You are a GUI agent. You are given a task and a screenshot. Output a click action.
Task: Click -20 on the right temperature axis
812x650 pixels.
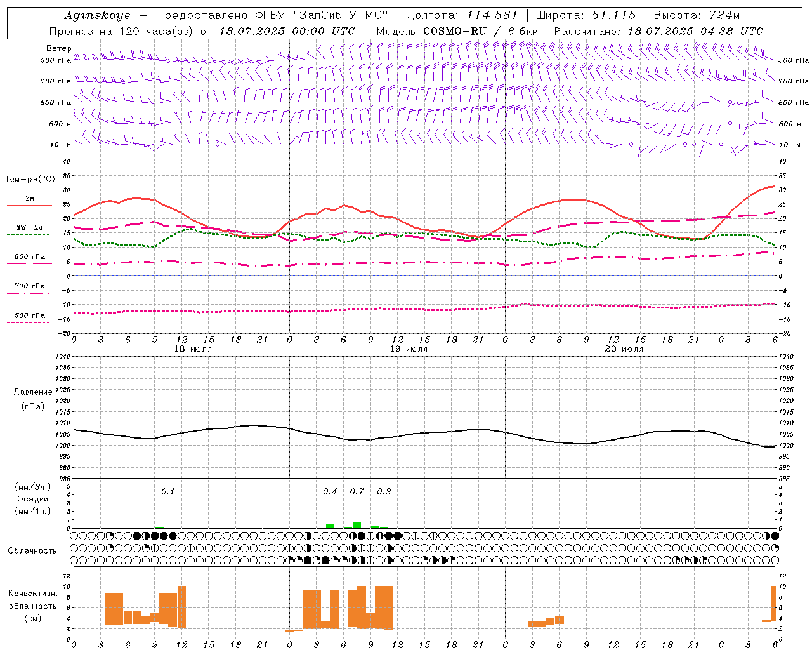[784, 333]
